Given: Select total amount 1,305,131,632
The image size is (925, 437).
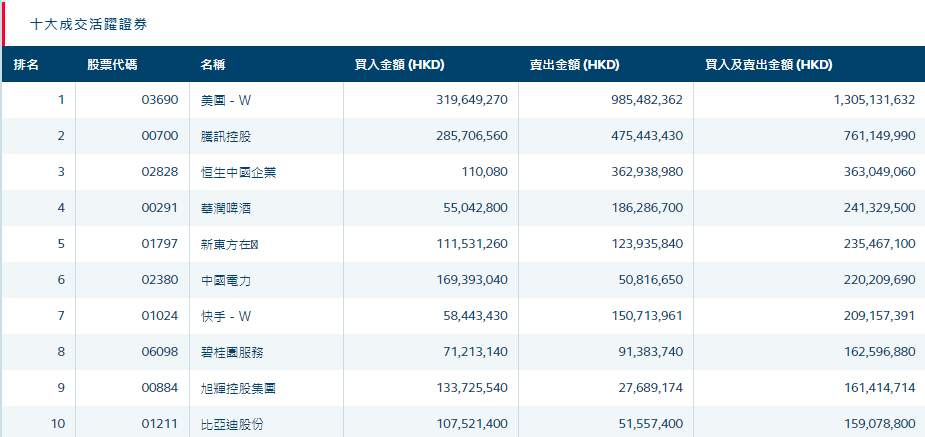Looking at the screenshot, I should 875,100.
